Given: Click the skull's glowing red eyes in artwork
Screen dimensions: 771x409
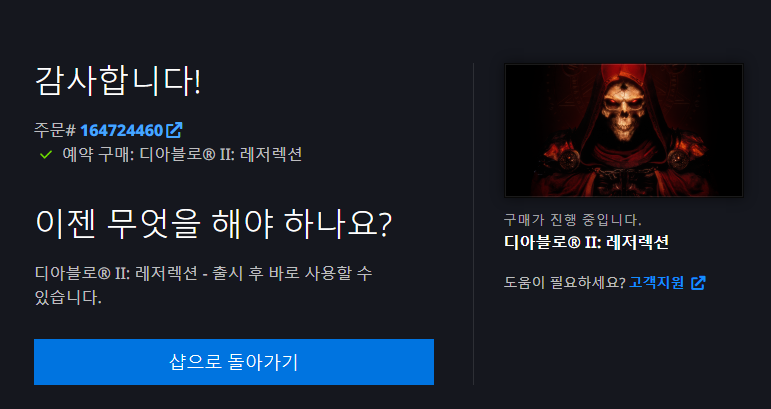Looking at the screenshot, I should point(623,103).
